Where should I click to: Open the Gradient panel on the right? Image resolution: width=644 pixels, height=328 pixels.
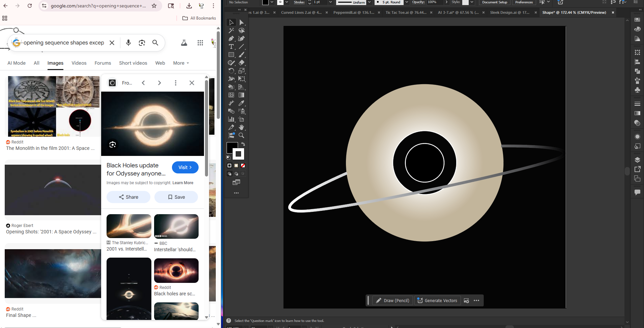pyautogui.click(x=637, y=113)
